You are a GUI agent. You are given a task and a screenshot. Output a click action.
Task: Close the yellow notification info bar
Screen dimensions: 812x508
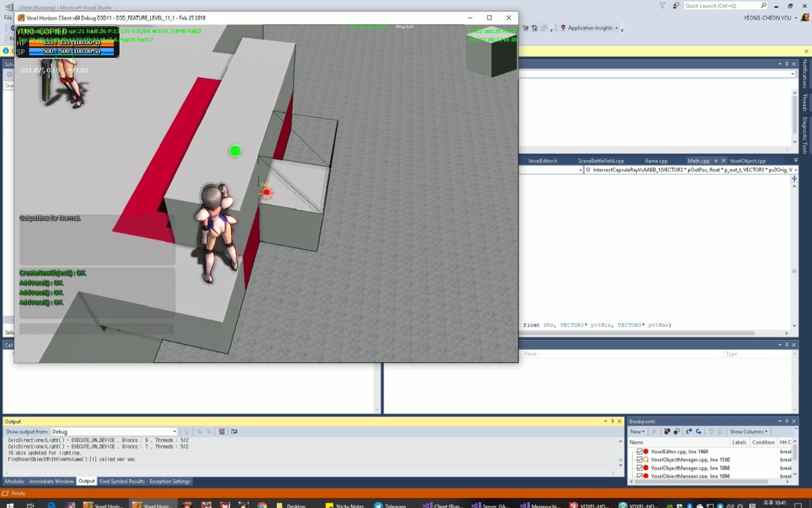click(806, 51)
